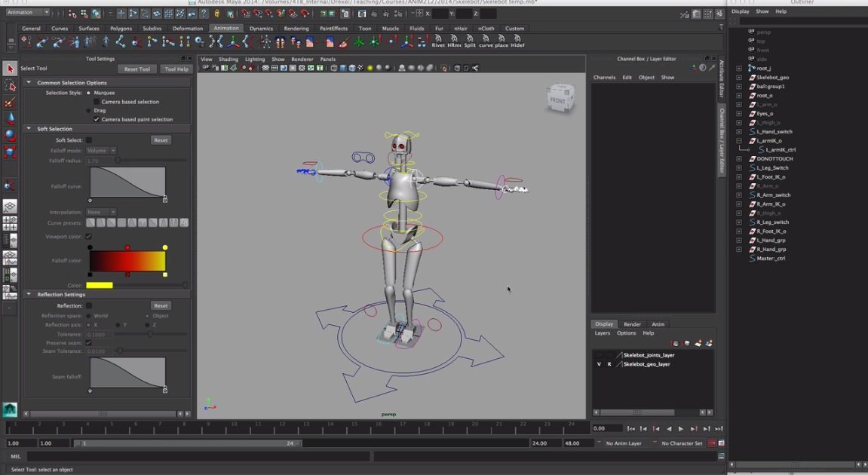Select the Lasso tool in the toolbox
This screenshot has width=868, height=475.
pos(10,84)
